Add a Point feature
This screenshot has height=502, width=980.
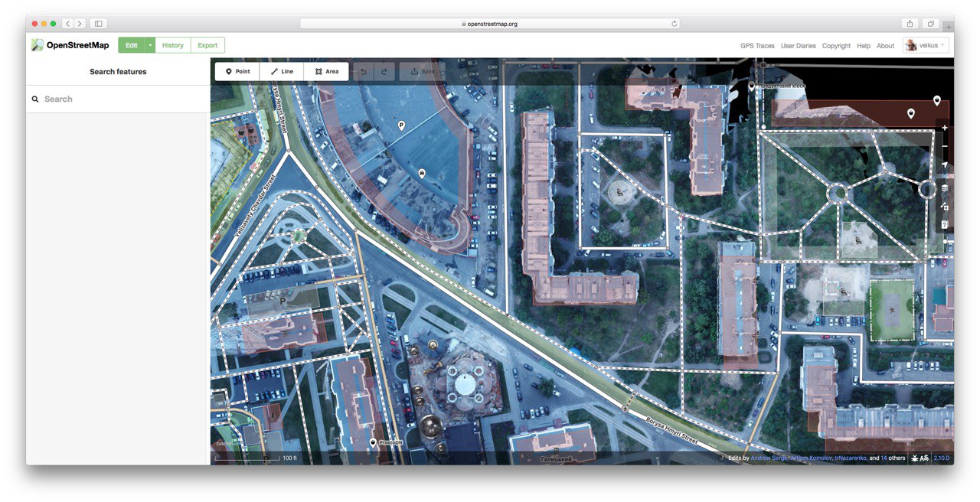click(237, 71)
